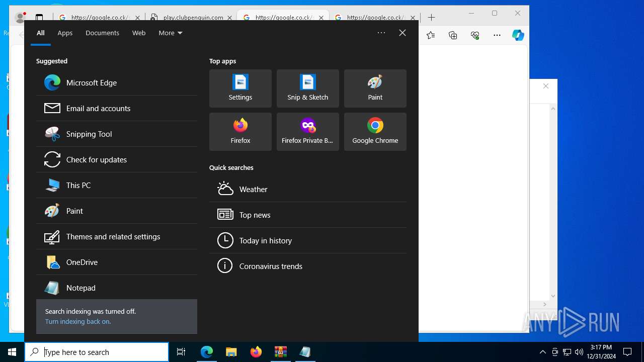Open Snip & Sketch tile

(x=308, y=88)
